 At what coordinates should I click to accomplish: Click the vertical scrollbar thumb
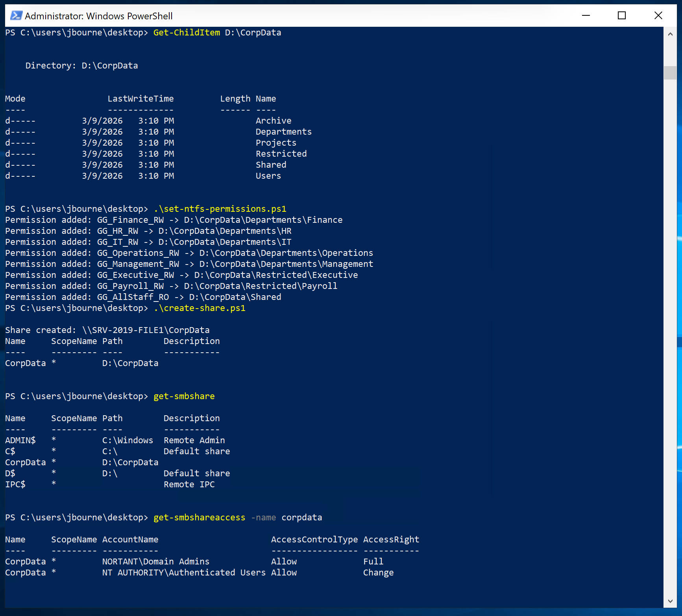(670, 73)
